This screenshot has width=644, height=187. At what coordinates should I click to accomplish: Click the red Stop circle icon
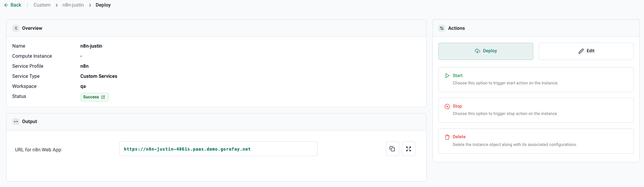click(x=447, y=106)
